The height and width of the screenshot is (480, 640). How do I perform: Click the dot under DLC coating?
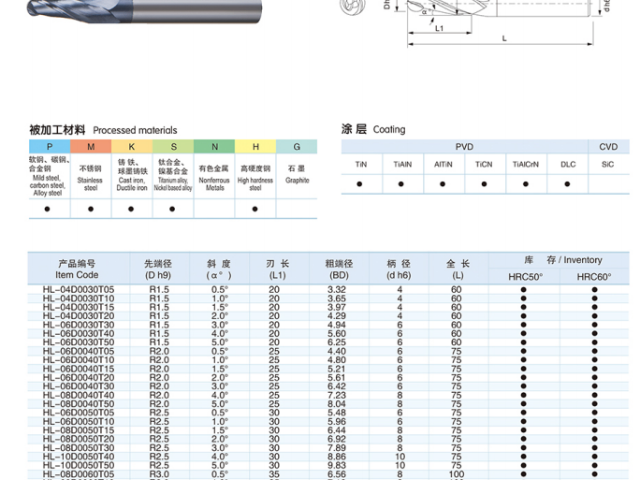click(567, 184)
